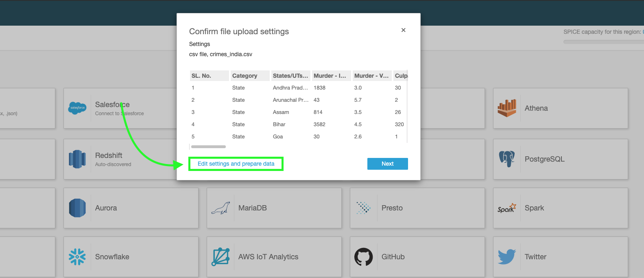Click the Twitter bird icon
The height and width of the screenshot is (278, 644).
(x=507, y=257)
